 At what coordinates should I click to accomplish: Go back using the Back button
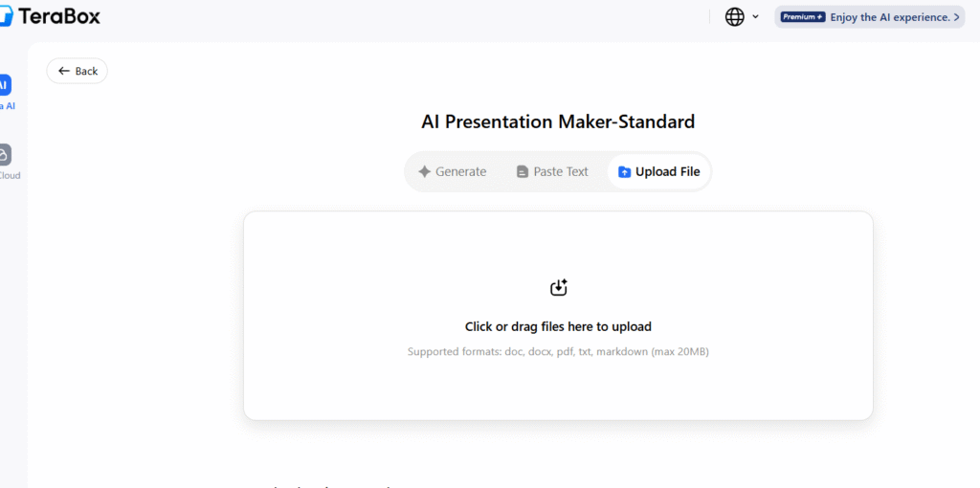tap(78, 71)
